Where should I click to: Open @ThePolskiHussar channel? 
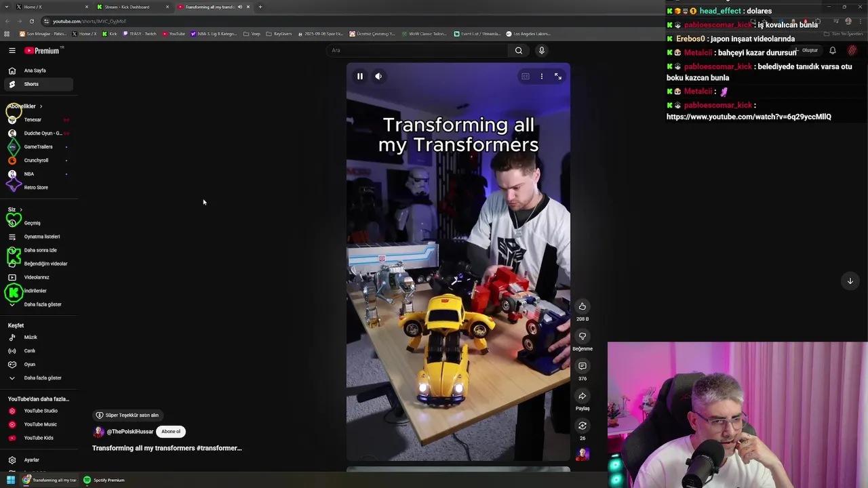pyautogui.click(x=130, y=432)
